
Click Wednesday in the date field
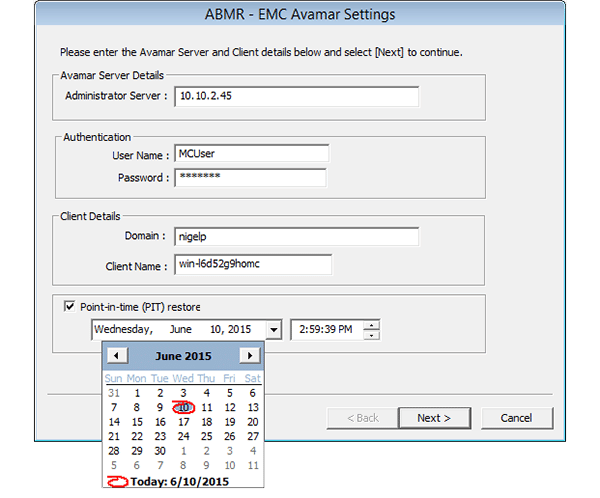124,330
